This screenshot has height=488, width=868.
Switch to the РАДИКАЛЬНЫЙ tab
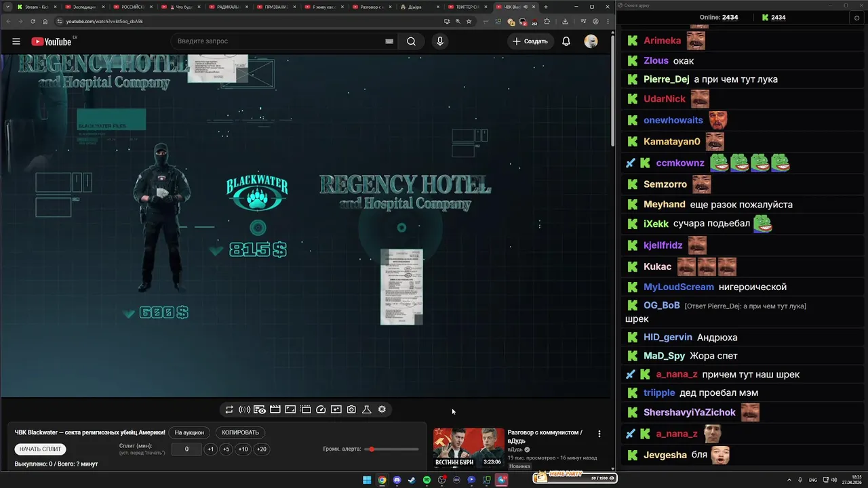229,7
